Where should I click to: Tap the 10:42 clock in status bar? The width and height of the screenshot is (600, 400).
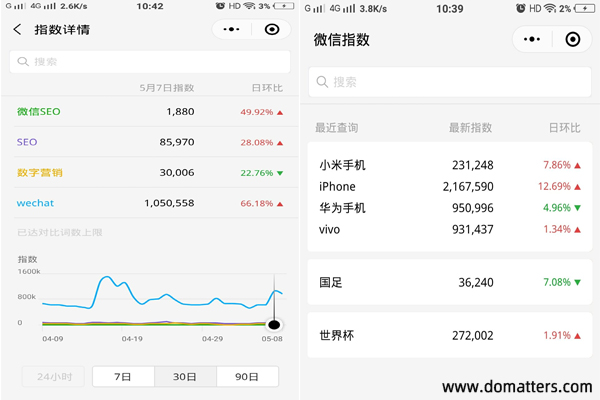pos(150,6)
